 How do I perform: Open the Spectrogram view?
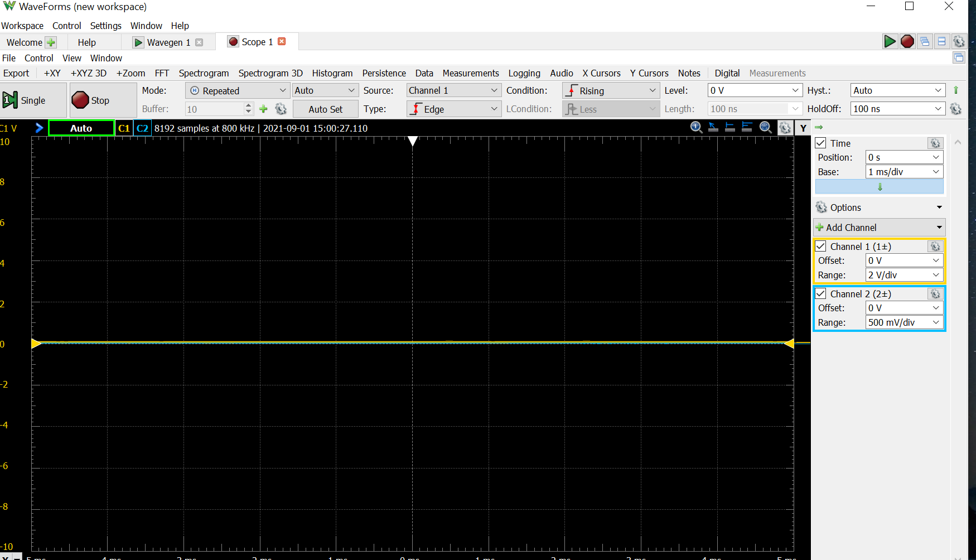pos(204,73)
